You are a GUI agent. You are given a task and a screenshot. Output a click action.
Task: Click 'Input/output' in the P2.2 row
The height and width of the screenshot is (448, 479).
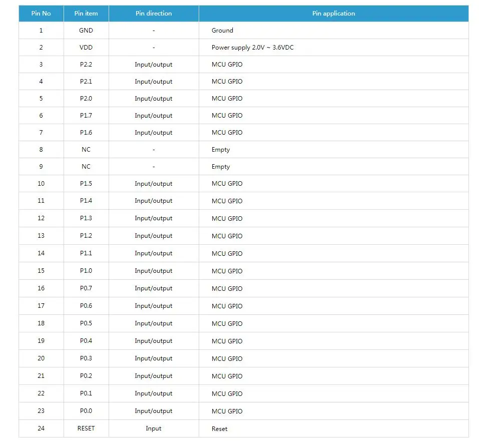[x=154, y=65]
